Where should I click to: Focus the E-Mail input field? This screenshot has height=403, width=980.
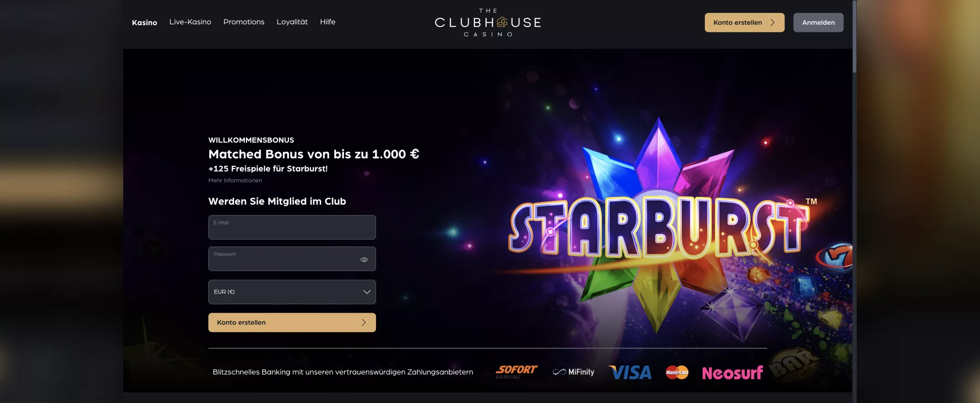tap(292, 227)
